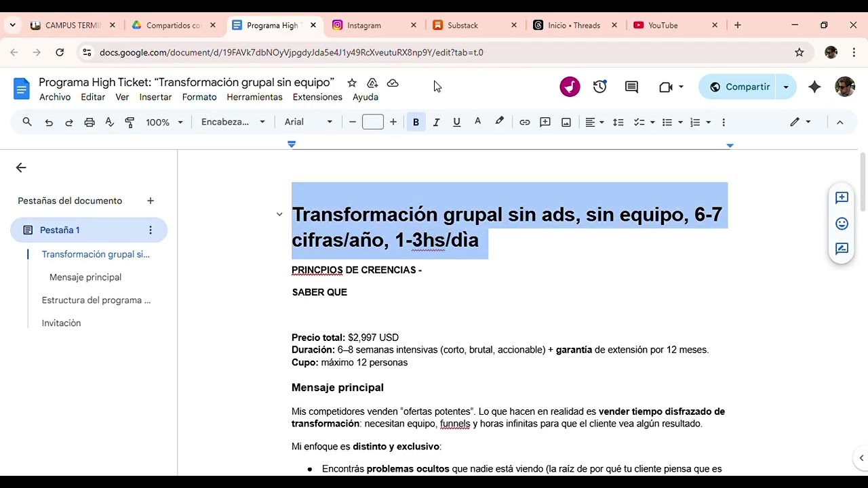Screen dimensions: 868x488
Task: Hide the menus with chevron
Action: click(840, 122)
